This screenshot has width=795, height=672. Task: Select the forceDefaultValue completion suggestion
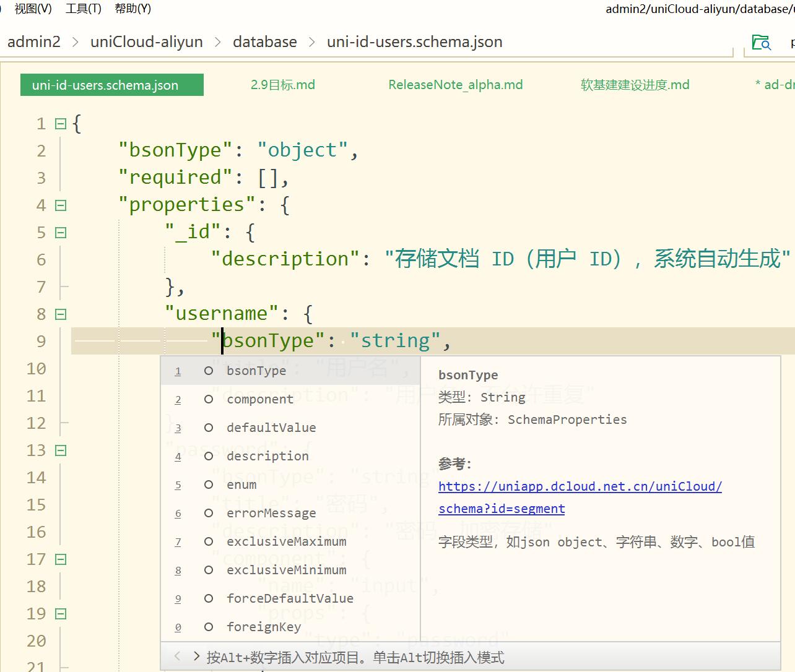click(290, 598)
